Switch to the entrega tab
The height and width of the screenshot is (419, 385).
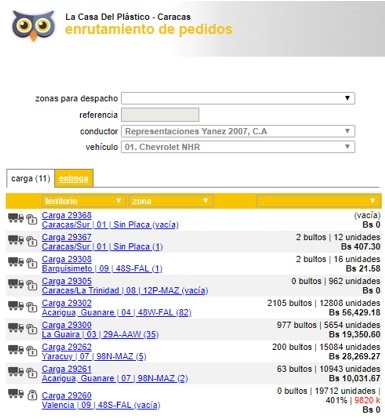coord(74,179)
